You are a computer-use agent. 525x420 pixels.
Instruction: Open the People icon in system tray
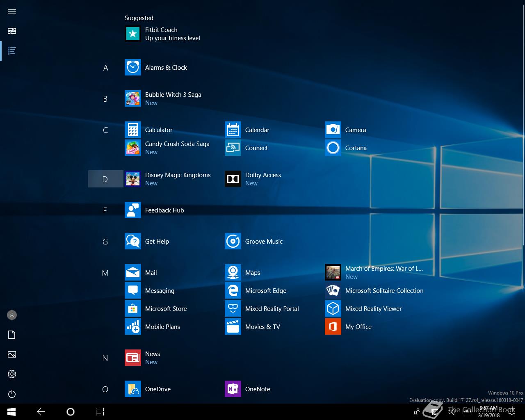(x=417, y=412)
